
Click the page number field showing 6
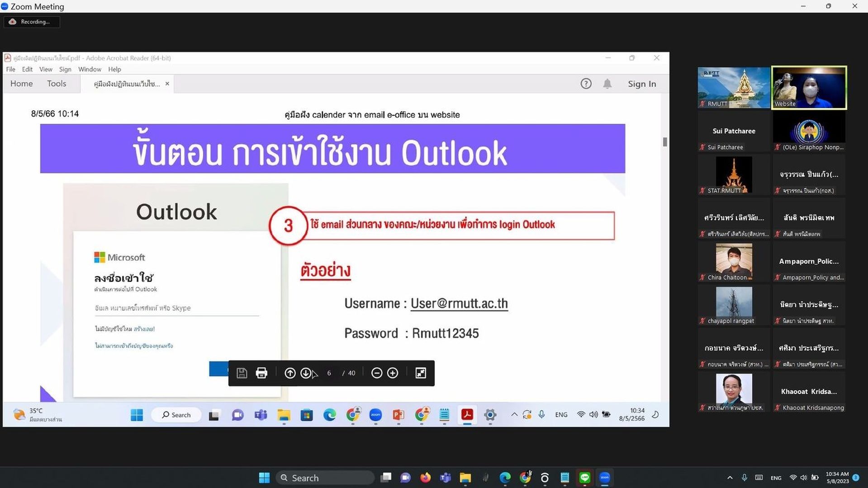(x=329, y=373)
